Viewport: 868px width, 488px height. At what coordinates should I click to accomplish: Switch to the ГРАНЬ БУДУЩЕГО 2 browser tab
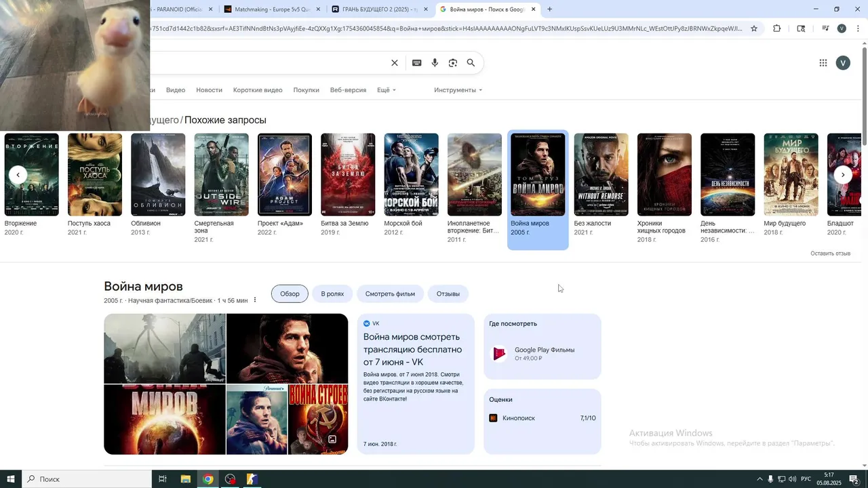tap(379, 9)
